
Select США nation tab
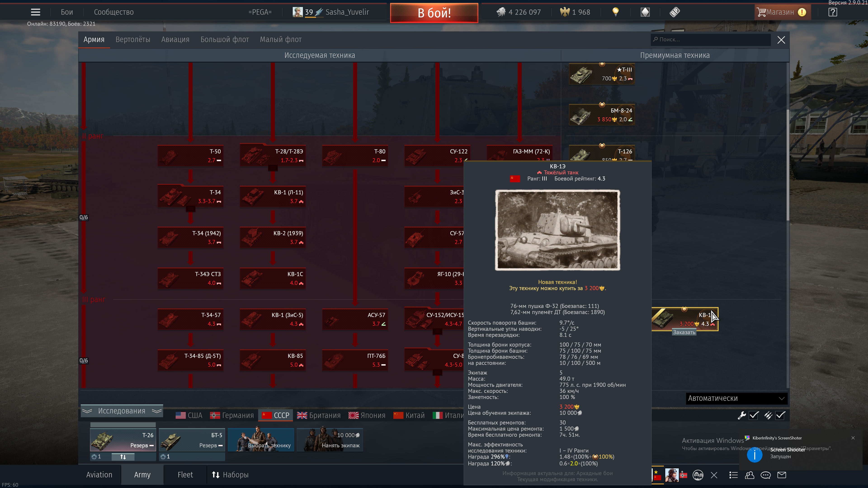click(189, 415)
